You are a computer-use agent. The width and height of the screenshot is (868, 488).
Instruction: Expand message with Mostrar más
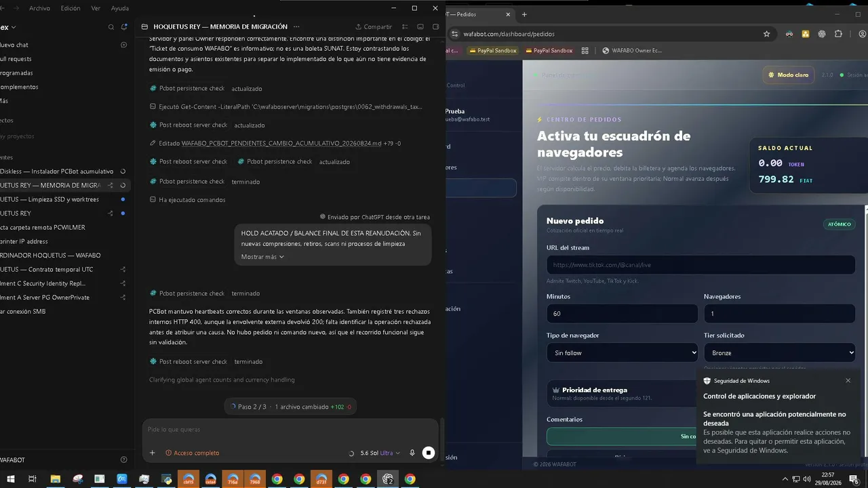tap(262, 257)
